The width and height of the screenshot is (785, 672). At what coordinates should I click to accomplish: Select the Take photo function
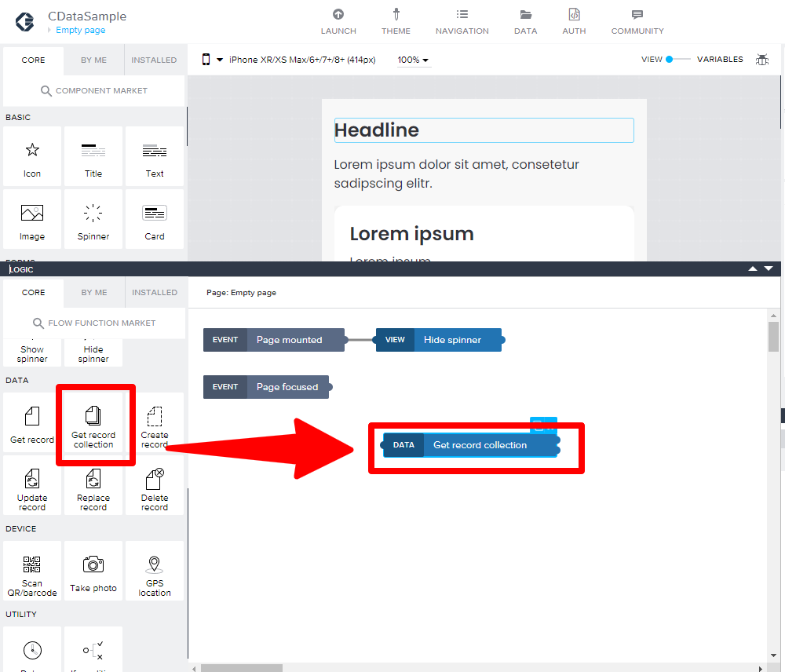coord(93,571)
